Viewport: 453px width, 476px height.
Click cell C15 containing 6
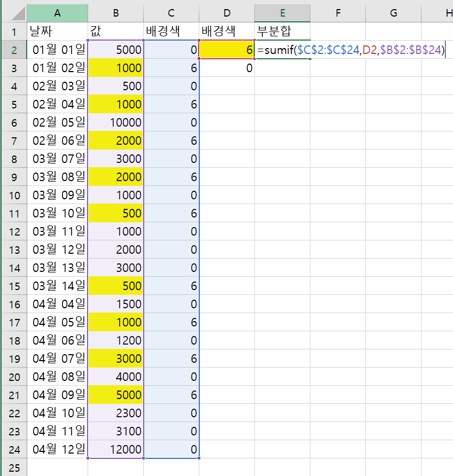pos(171,286)
